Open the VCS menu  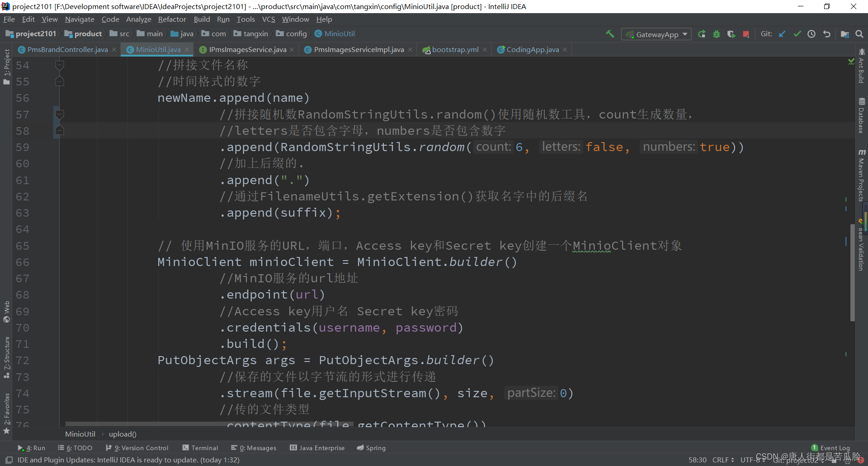coord(269,19)
